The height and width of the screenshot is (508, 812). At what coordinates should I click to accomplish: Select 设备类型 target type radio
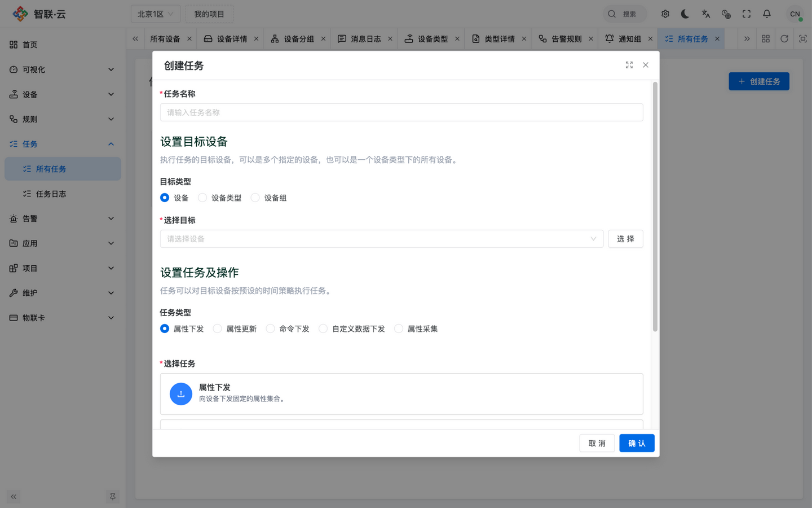pos(202,198)
